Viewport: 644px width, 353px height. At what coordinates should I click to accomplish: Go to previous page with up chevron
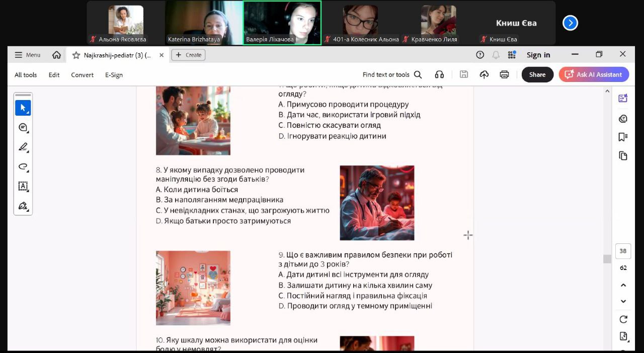623,285
